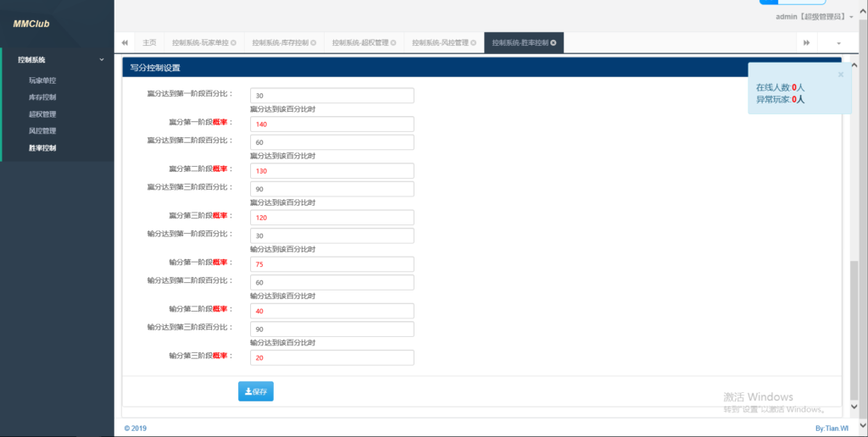Open tab operations dropdown arrow

click(838, 42)
